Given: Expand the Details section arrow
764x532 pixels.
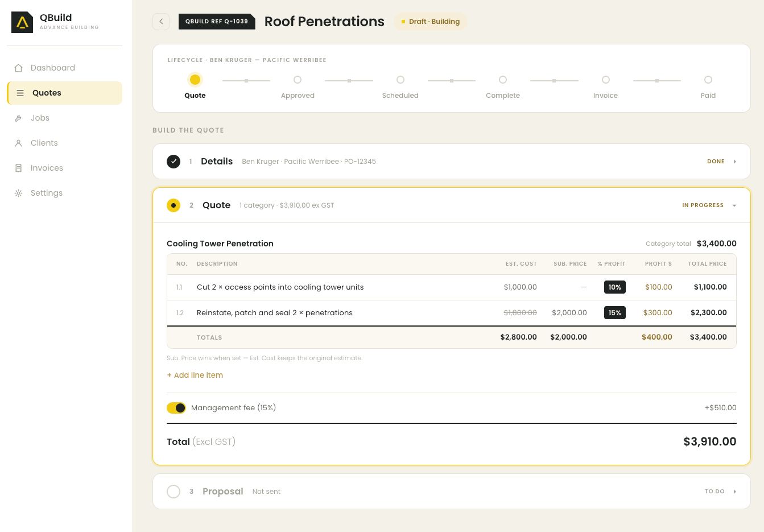Looking at the screenshot, I should [735, 162].
